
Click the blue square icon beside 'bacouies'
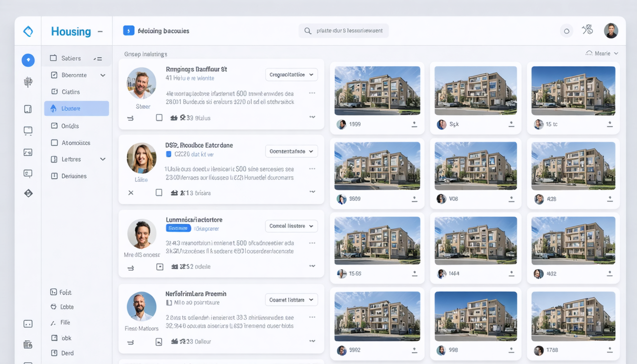point(128,30)
